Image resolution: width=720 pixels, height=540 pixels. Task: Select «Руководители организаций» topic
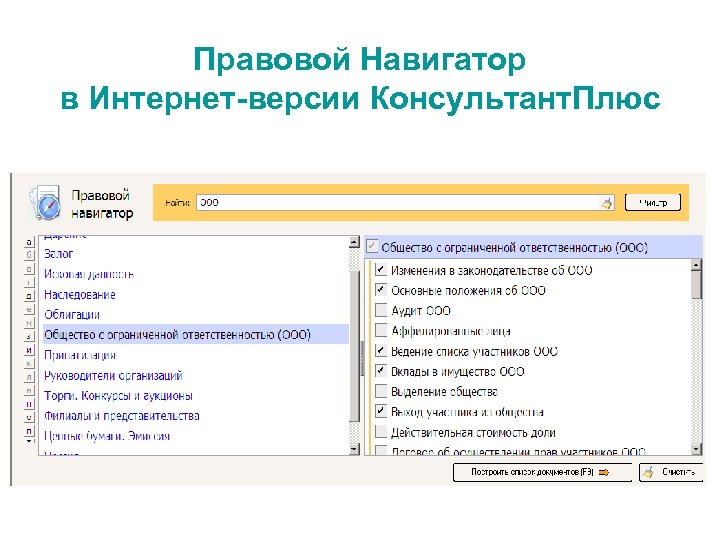[x=113, y=376]
